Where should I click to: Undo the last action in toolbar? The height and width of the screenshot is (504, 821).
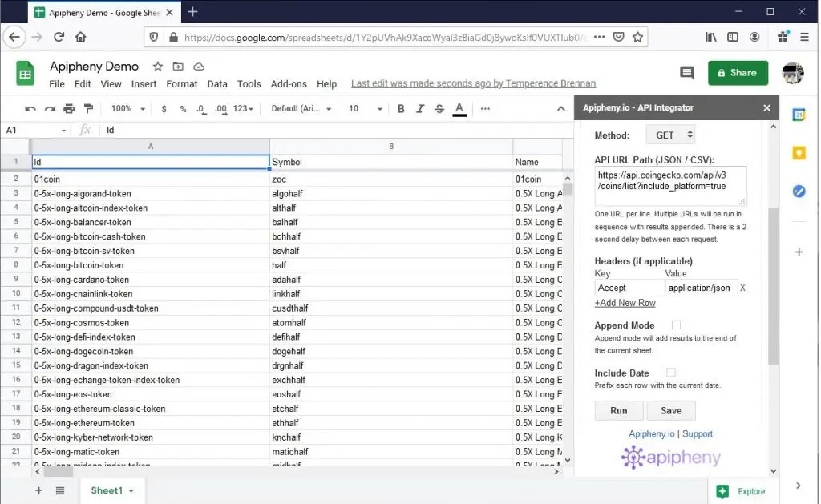[x=30, y=109]
